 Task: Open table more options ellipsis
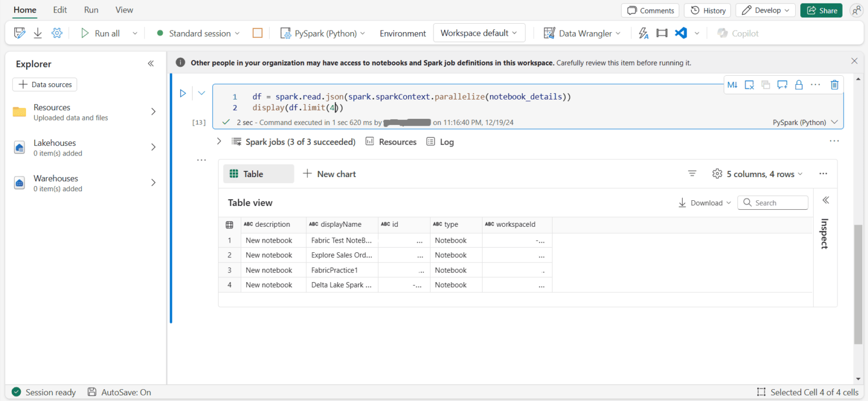click(823, 174)
